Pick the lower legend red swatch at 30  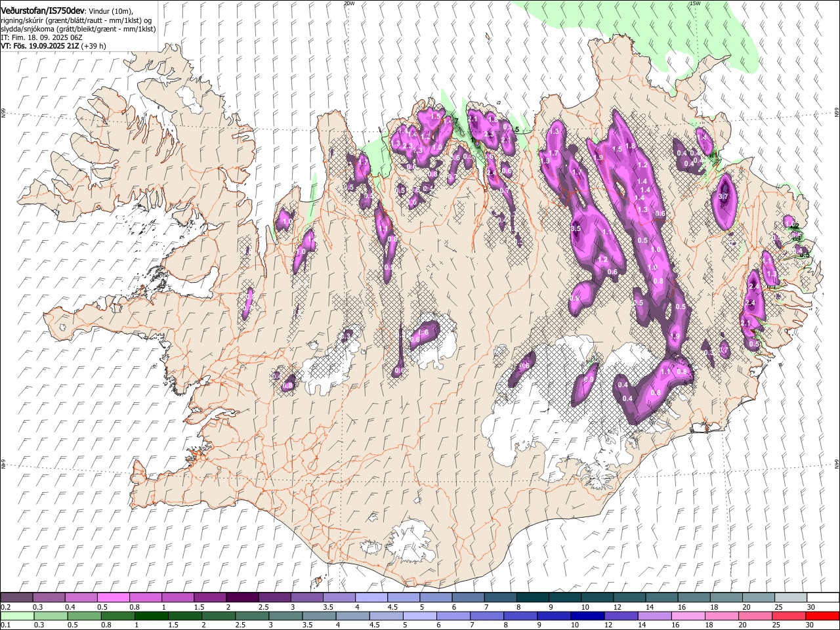[x=822, y=616]
